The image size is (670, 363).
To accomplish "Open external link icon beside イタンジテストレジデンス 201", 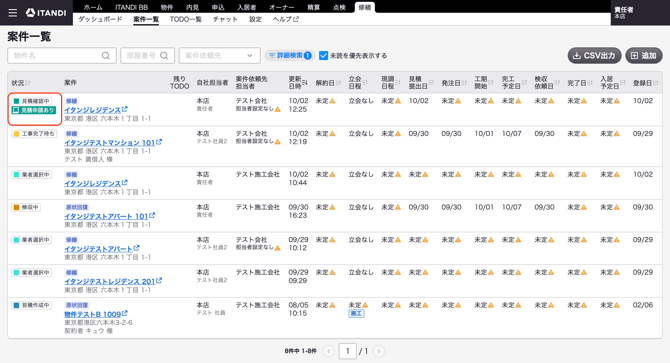I will coord(159,281).
